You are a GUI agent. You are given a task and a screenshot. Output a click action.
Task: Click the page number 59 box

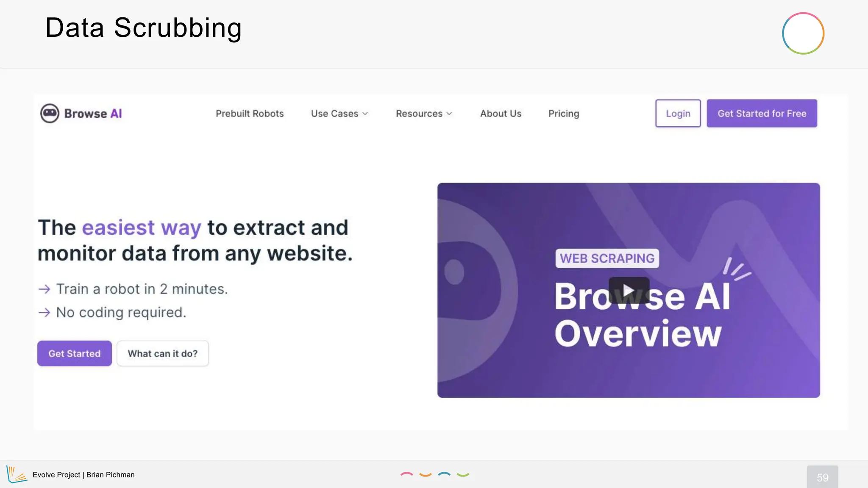tap(823, 477)
